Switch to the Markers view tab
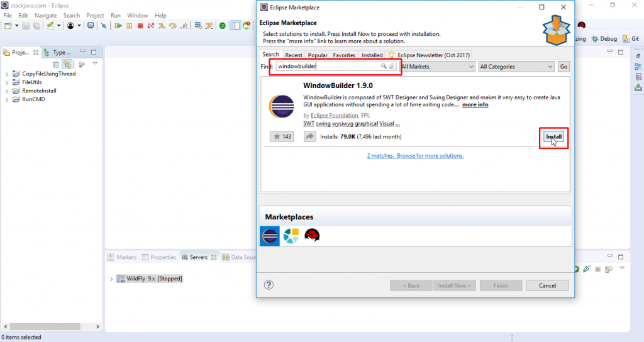 (x=122, y=257)
